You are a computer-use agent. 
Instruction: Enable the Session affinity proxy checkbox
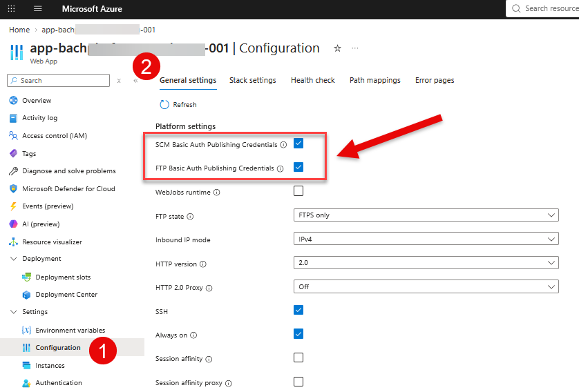tap(298, 382)
